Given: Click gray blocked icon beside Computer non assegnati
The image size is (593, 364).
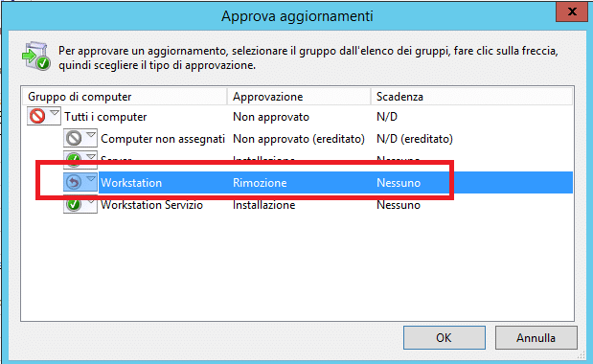Looking at the screenshot, I should pos(74,138).
